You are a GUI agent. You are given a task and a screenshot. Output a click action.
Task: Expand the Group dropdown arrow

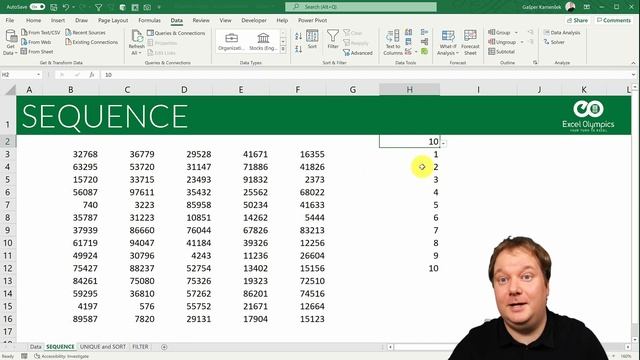point(516,32)
